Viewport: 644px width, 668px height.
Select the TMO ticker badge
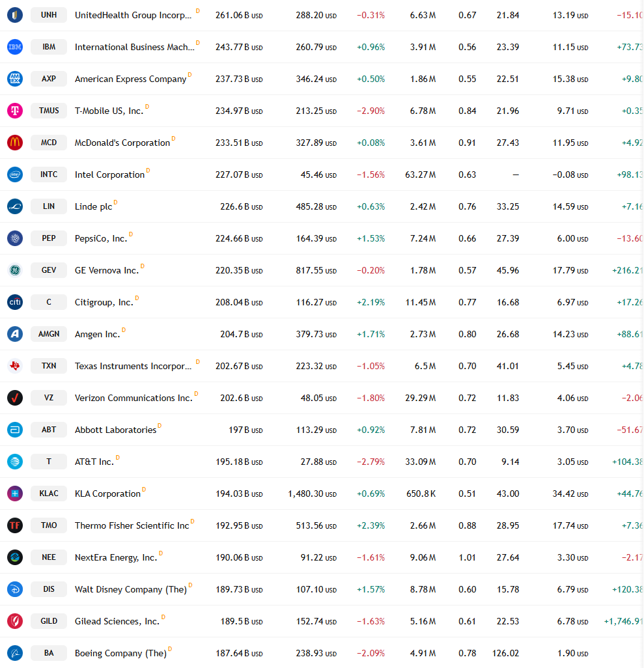(x=49, y=525)
